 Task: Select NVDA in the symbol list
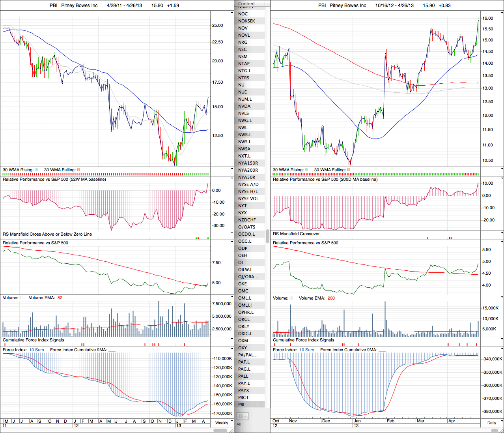coord(244,106)
